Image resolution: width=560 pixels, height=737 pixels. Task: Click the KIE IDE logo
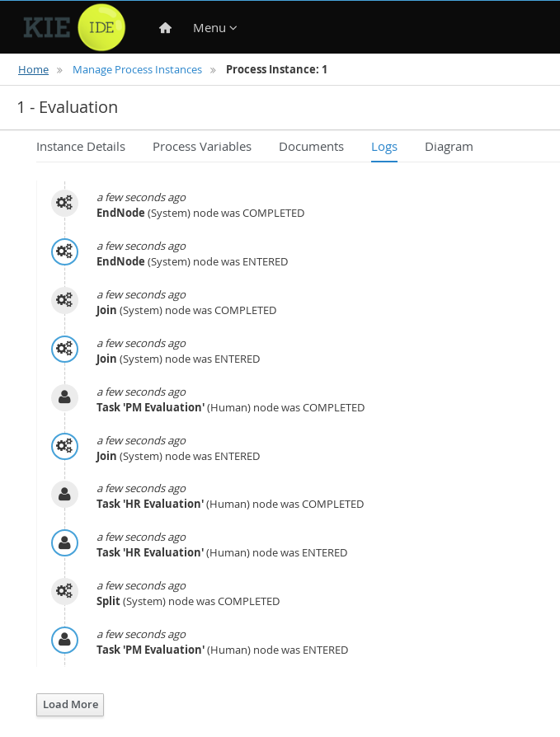pyautogui.click(x=74, y=27)
